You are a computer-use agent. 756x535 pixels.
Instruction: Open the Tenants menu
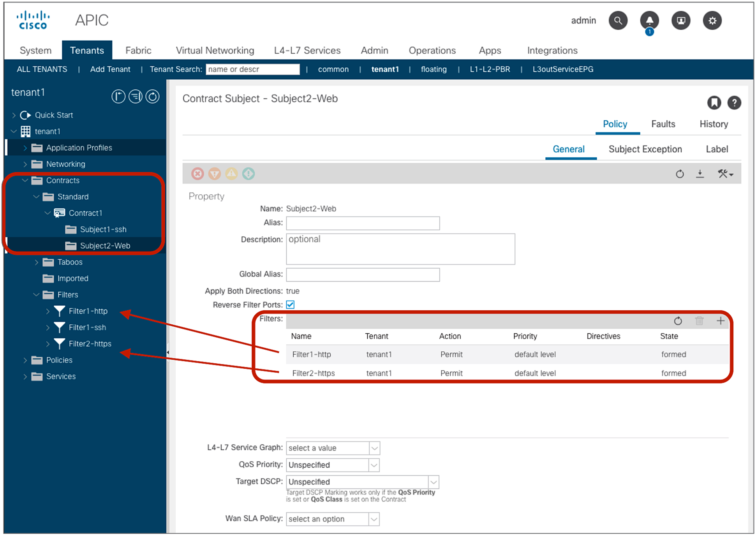(x=87, y=50)
